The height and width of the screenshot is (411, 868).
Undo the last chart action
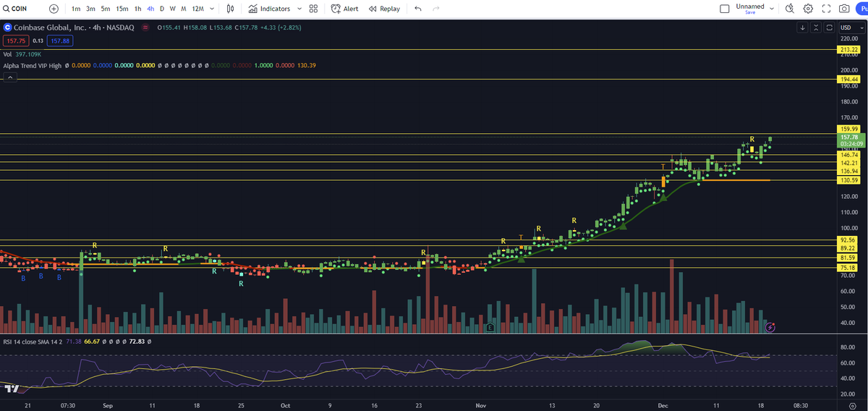click(x=418, y=9)
